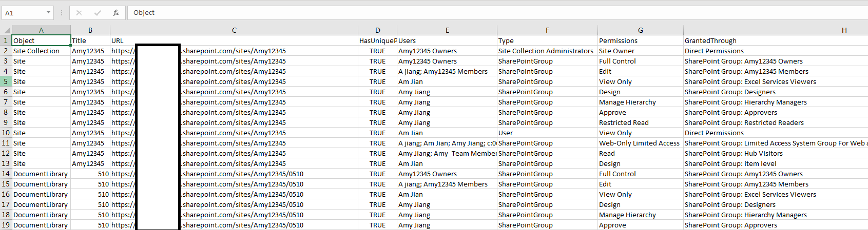
Task: Click the GrantedThrough header cell
Action: [776, 40]
